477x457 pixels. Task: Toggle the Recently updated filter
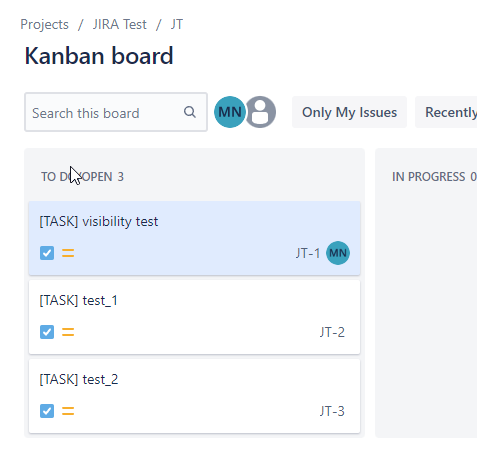coord(446,112)
